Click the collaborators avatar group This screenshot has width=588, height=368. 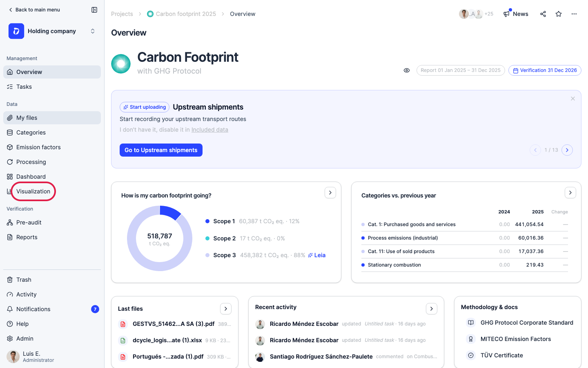(476, 14)
